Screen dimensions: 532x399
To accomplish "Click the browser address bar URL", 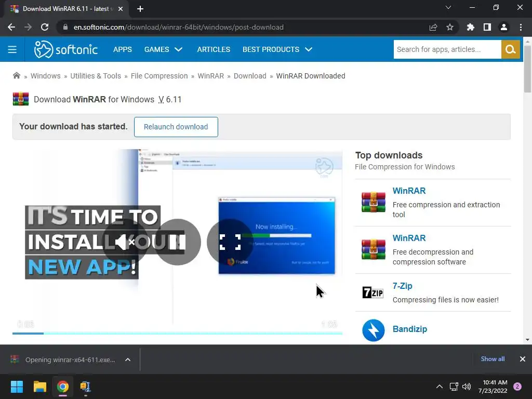I will click(x=179, y=27).
